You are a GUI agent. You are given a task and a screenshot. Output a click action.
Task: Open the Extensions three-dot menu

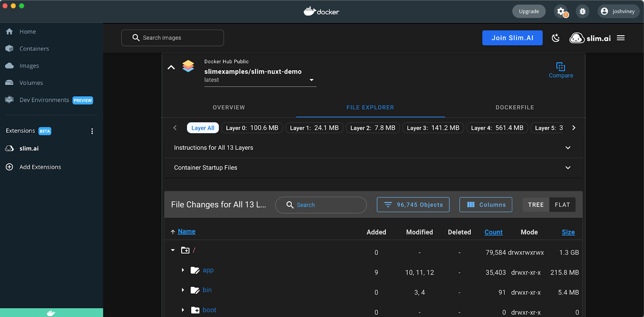[92, 131]
